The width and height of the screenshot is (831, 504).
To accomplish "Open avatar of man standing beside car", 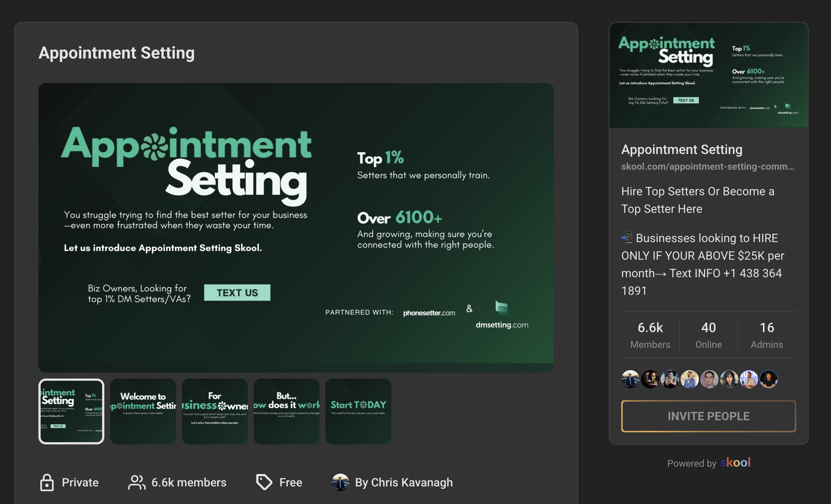I will (x=630, y=379).
